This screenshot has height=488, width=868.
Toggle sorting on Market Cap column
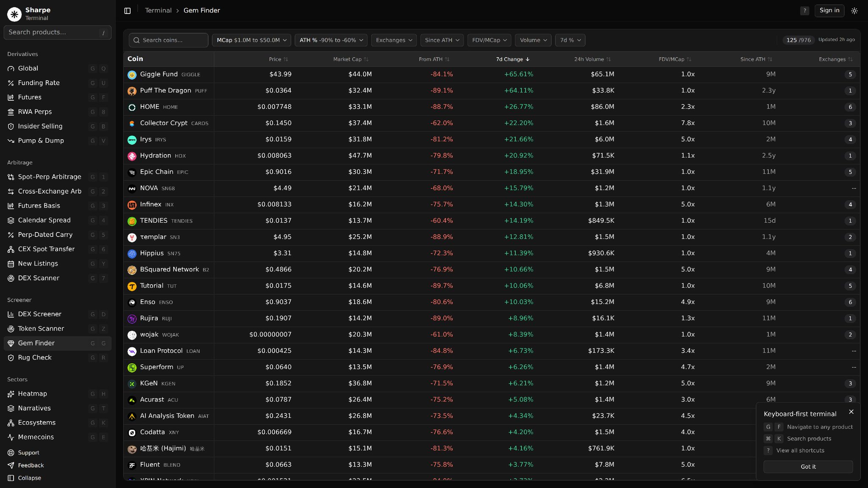click(x=351, y=59)
